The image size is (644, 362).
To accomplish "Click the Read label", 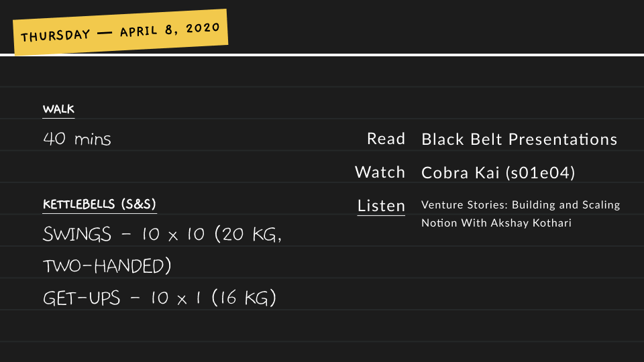I will (386, 139).
